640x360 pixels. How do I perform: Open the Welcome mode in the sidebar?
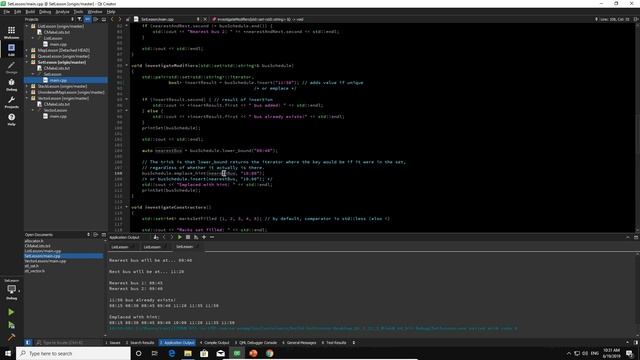(x=11, y=32)
